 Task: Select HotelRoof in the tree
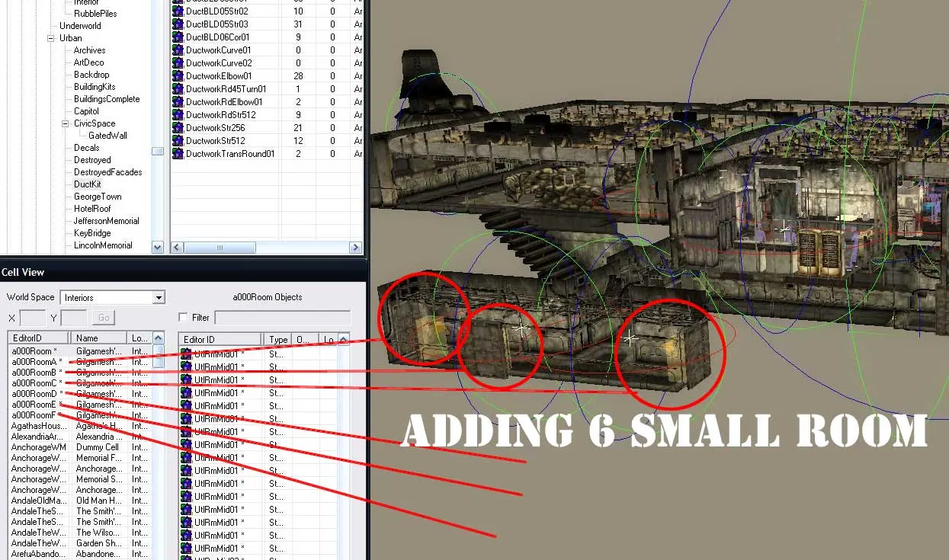92,209
